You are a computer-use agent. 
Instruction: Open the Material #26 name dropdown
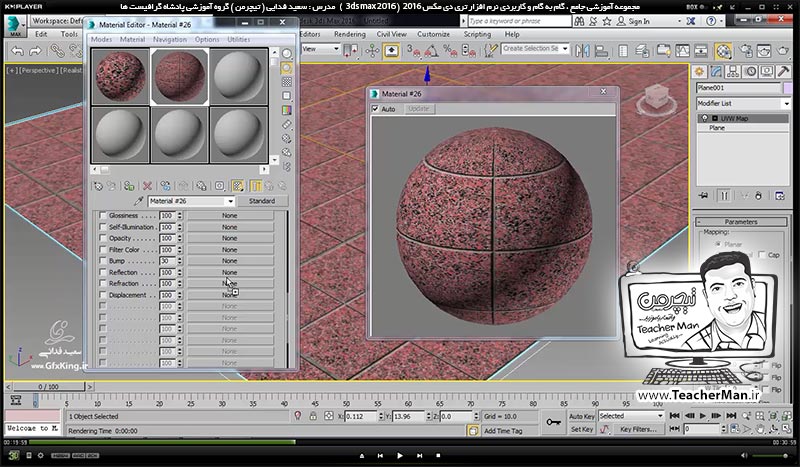(x=231, y=201)
